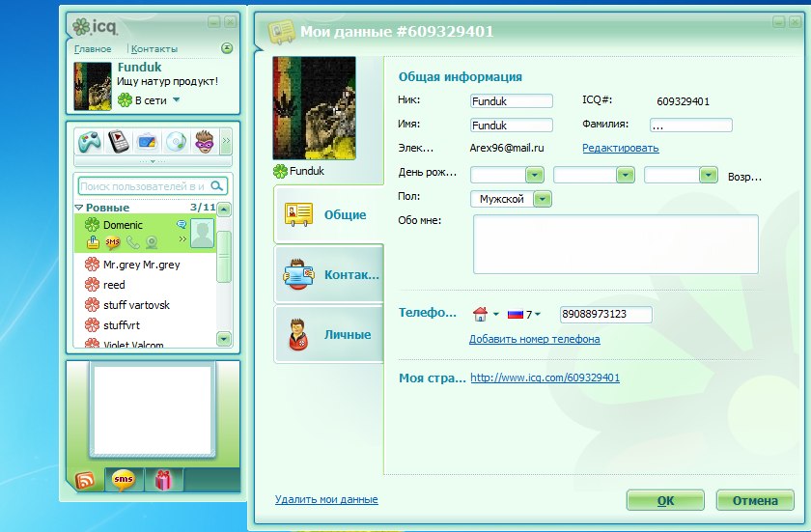This screenshot has height=532, width=811.
Task: Click the Ник input field
Action: point(512,100)
